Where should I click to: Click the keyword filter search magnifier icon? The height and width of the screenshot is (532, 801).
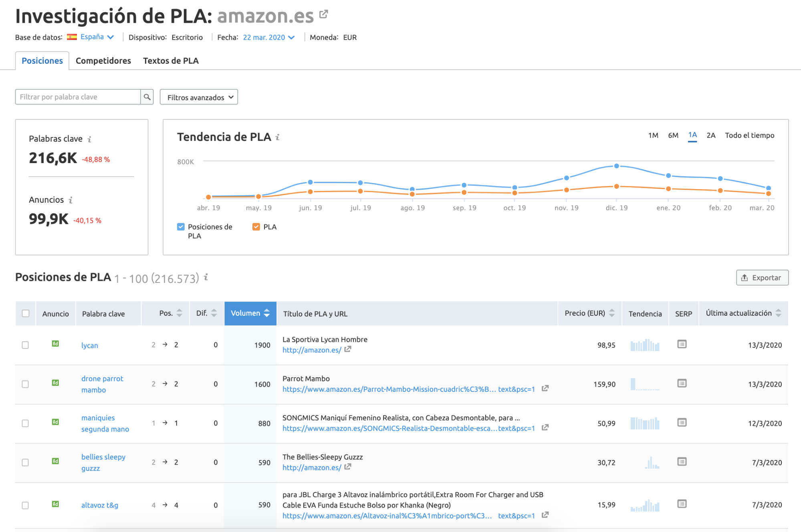coord(147,97)
